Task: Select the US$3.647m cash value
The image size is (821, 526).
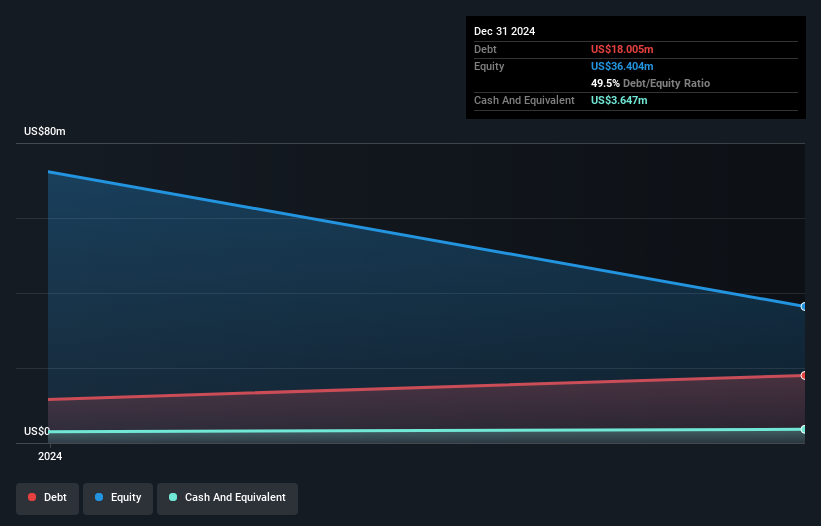Action: click(619, 100)
